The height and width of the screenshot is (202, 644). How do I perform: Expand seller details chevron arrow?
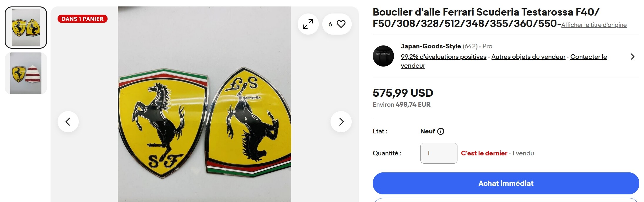tap(633, 57)
